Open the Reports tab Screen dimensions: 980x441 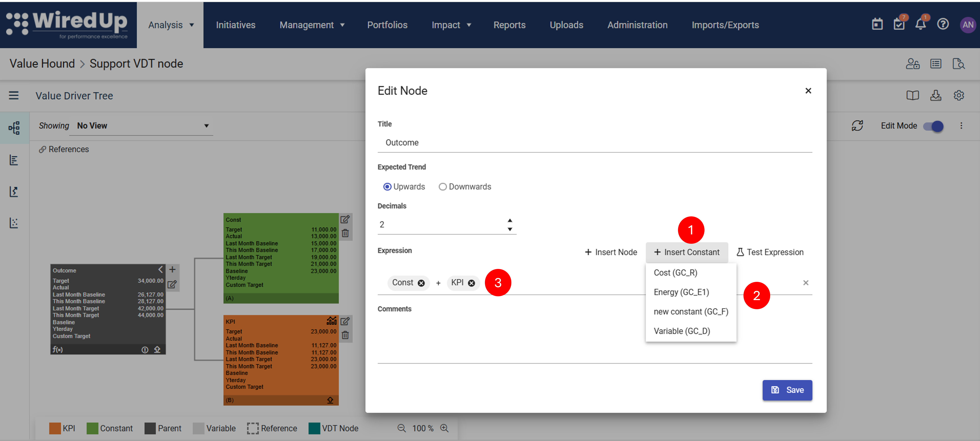pyautogui.click(x=509, y=25)
